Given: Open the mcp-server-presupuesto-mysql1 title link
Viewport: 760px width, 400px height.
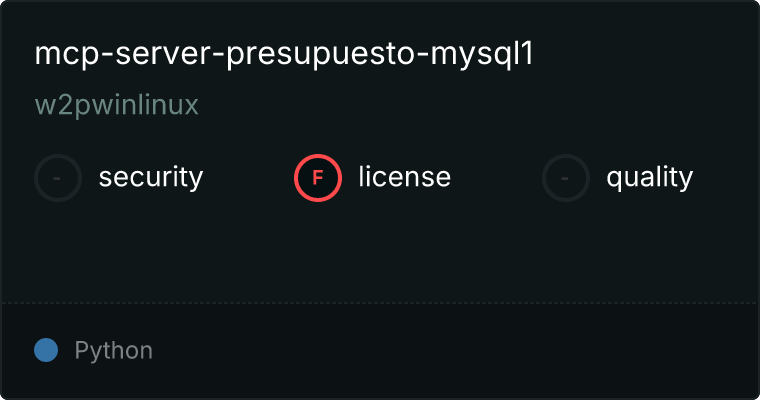Looking at the screenshot, I should pyautogui.click(x=284, y=54).
